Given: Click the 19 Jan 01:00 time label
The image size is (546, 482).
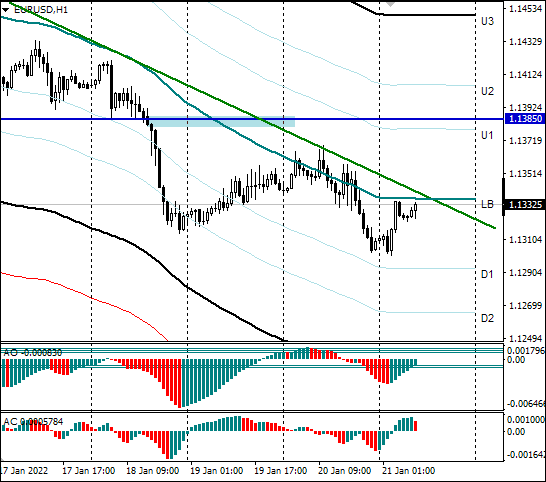Looking at the screenshot, I should 217,471.
